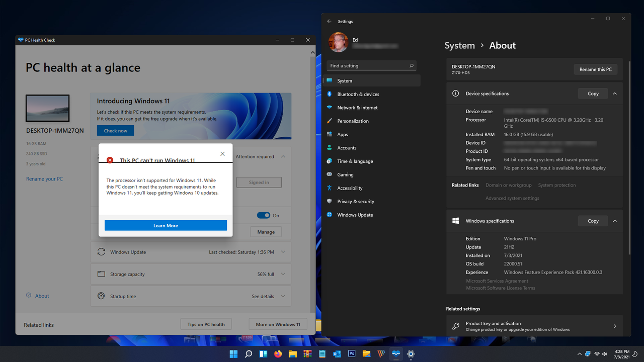Screen dimensions: 644x362
Task: Go back using the Settings back arrow
Action: [330, 22]
